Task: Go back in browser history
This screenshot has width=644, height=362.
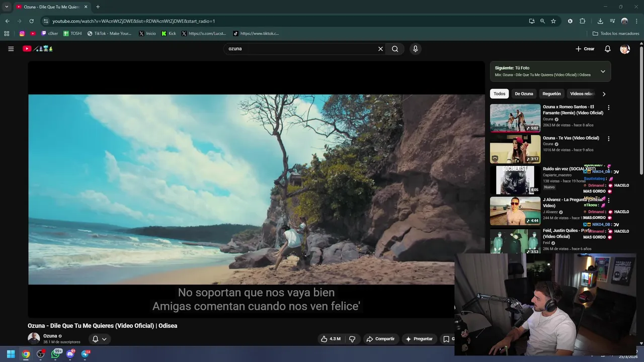Action: (7, 21)
